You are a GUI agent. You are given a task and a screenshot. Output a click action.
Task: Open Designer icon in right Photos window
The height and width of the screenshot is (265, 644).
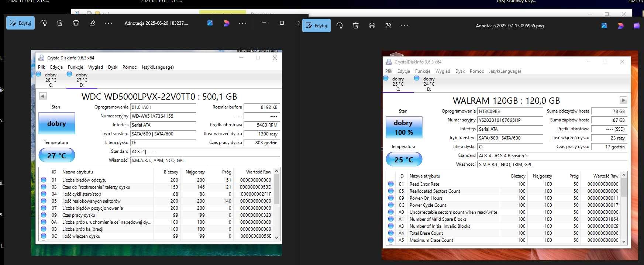click(x=621, y=25)
